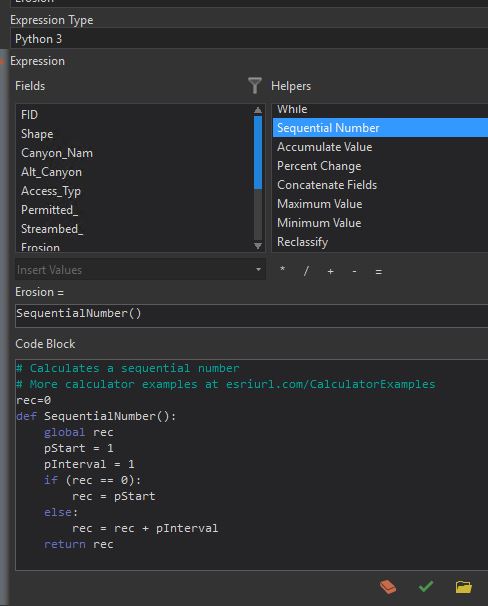Image resolution: width=488 pixels, height=606 pixels.
Task: Open the Insert Values dropdown
Action: click(140, 269)
